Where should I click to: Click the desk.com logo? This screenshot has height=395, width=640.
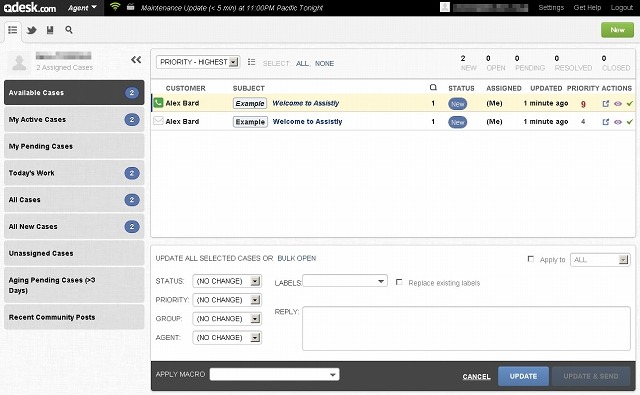coord(30,7)
